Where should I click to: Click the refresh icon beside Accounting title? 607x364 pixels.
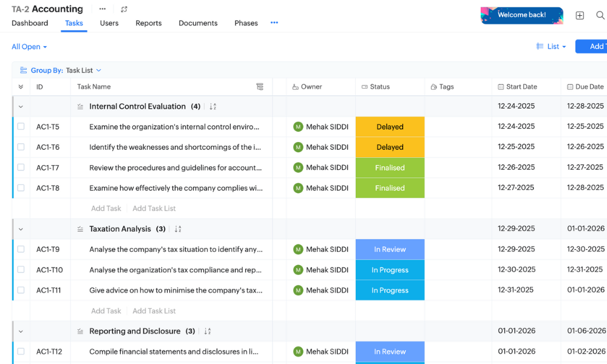(124, 9)
